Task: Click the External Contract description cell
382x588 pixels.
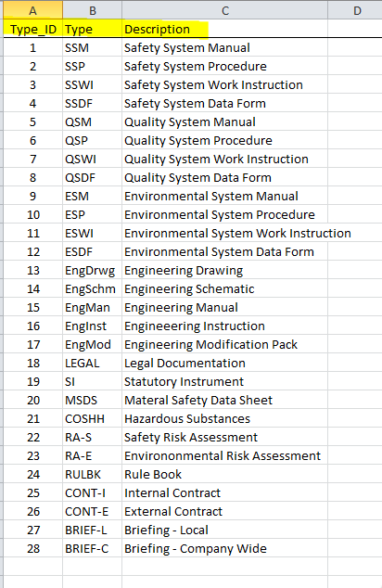Action: [x=225, y=512]
